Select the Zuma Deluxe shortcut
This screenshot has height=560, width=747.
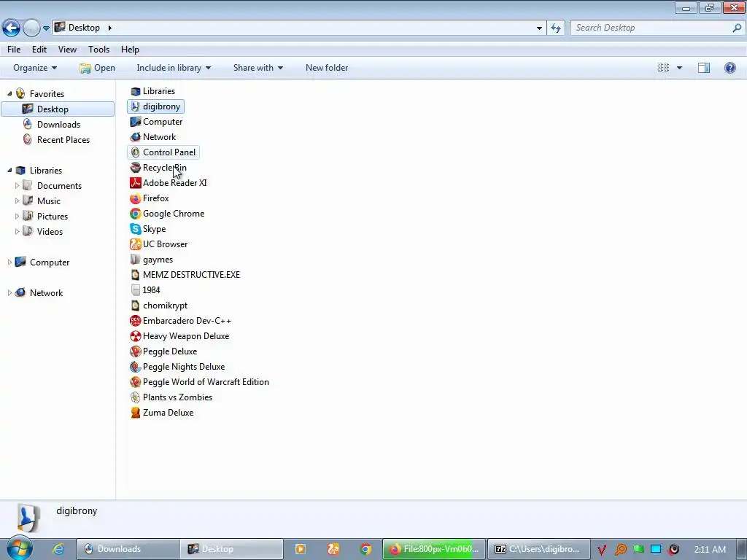(x=161, y=413)
